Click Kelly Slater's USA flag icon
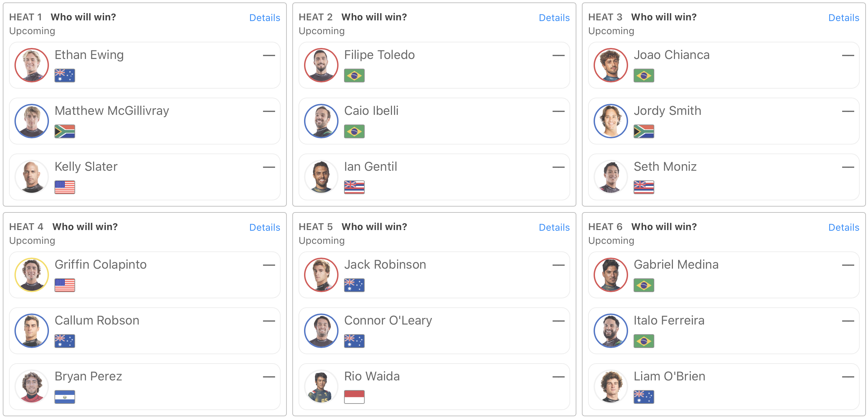The image size is (868, 418). tap(64, 187)
